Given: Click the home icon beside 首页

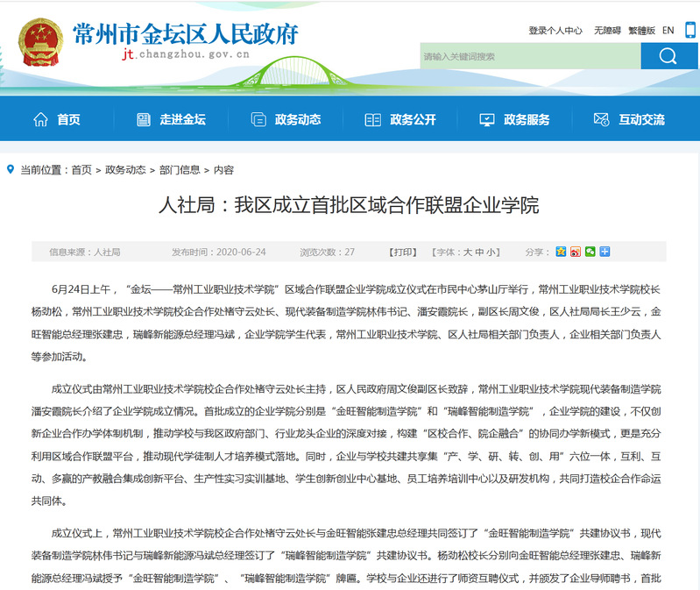Looking at the screenshot, I should 40,119.
